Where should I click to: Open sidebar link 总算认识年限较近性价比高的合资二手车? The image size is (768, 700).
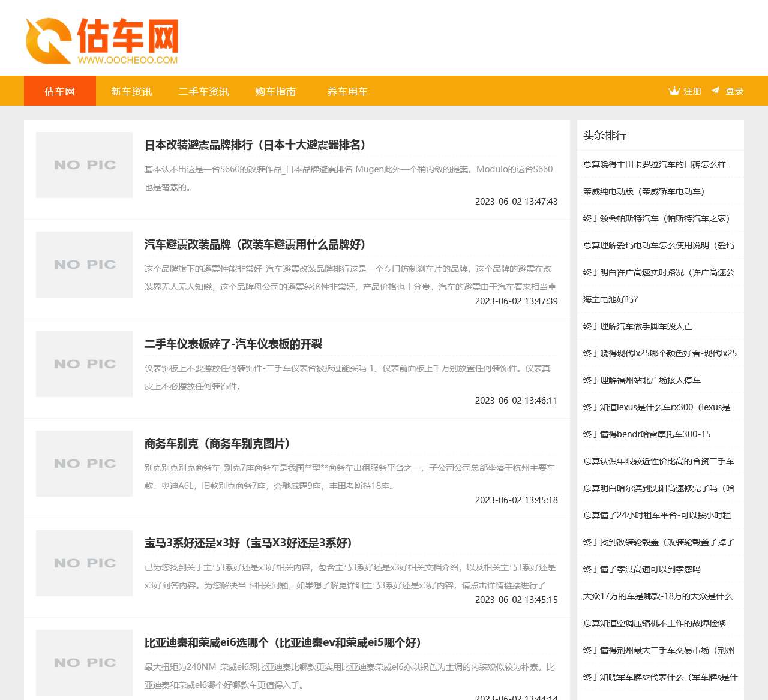coord(659,461)
